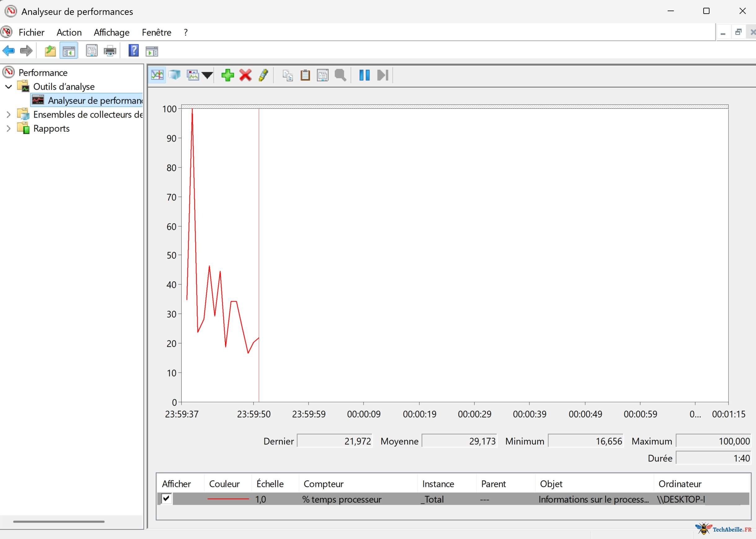
Task: Uncheck the % temps processeur Afficher checkbox
Action: (x=166, y=498)
